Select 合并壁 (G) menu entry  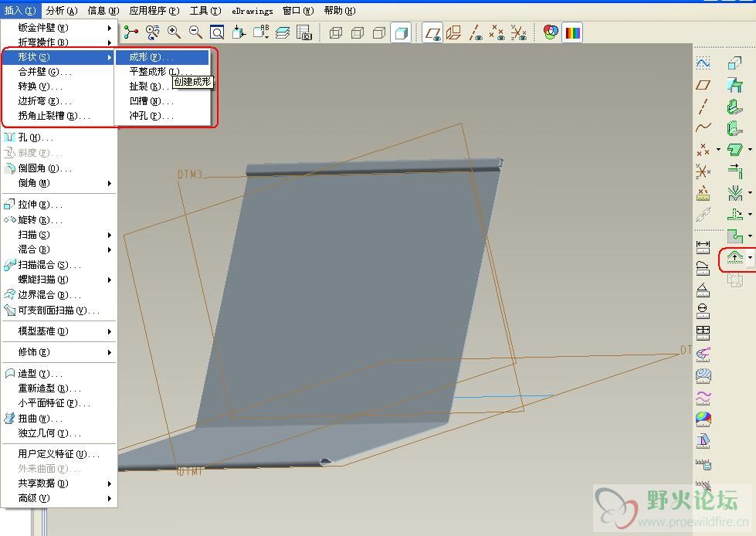pyautogui.click(x=59, y=72)
